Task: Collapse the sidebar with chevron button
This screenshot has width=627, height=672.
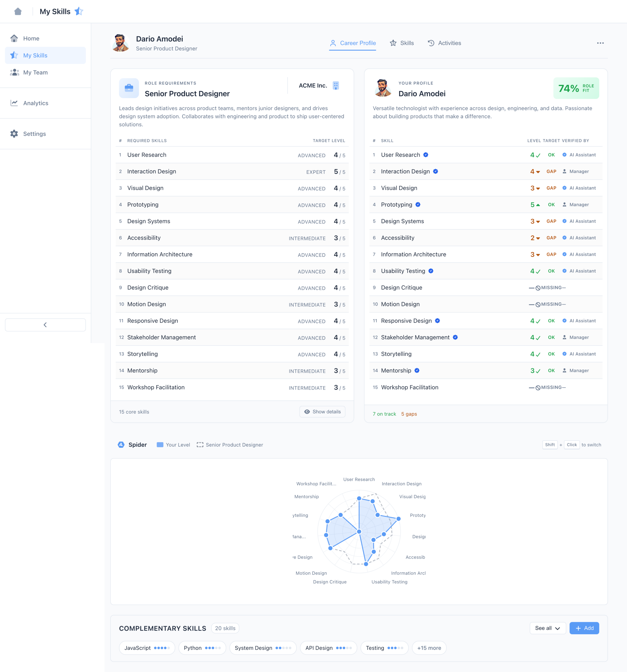Action: click(x=45, y=325)
